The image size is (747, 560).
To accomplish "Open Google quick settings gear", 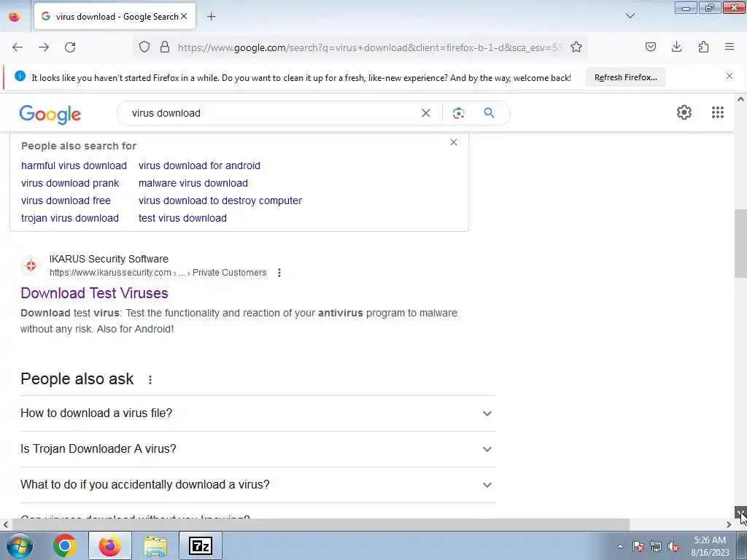I will point(684,112).
